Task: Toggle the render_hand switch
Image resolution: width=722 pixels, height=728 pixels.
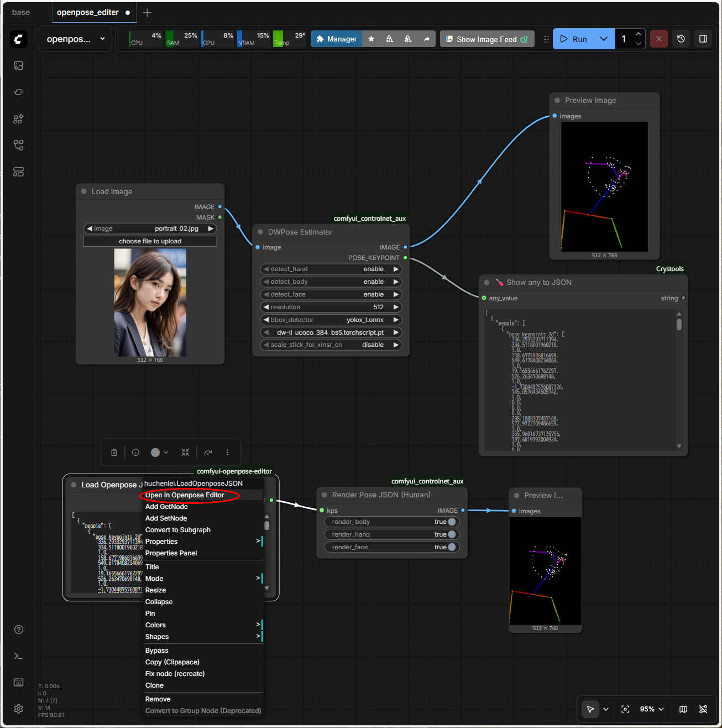Action: tap(451, 534)
